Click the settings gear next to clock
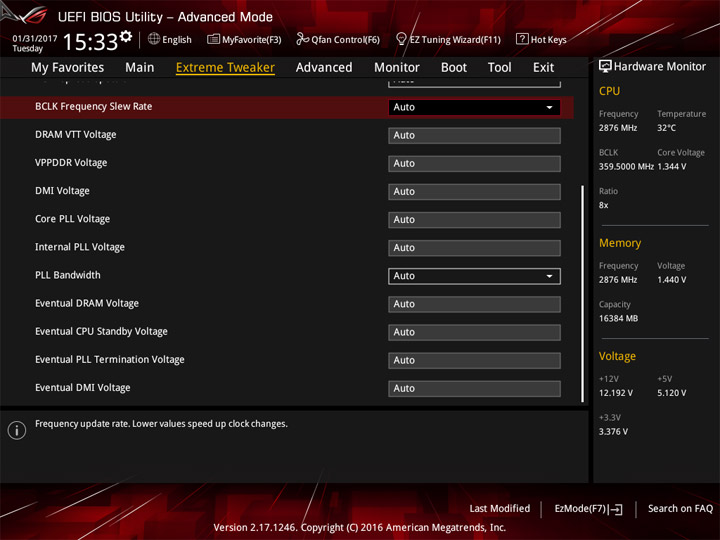This screenshot has height=540, width=720. coord(126,36)
